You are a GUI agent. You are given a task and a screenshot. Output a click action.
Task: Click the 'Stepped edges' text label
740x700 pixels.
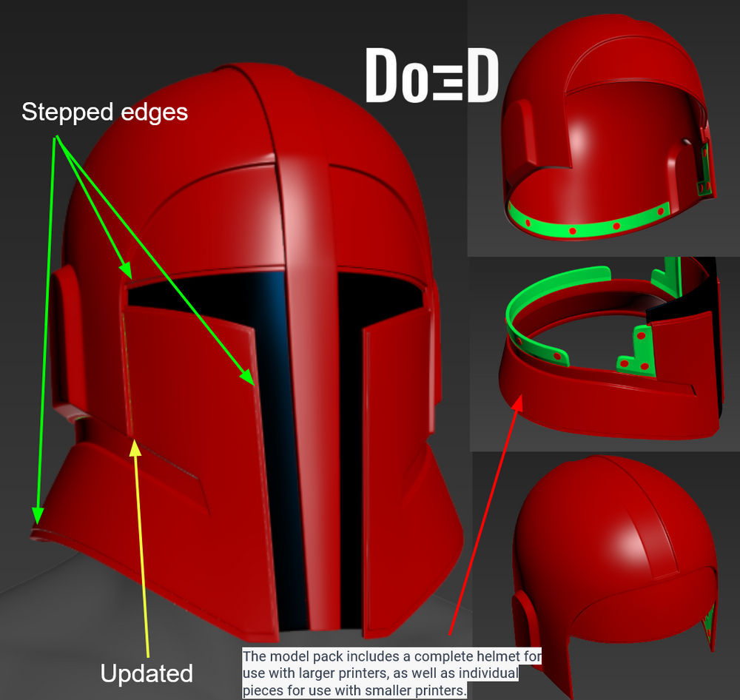point(104,112)
